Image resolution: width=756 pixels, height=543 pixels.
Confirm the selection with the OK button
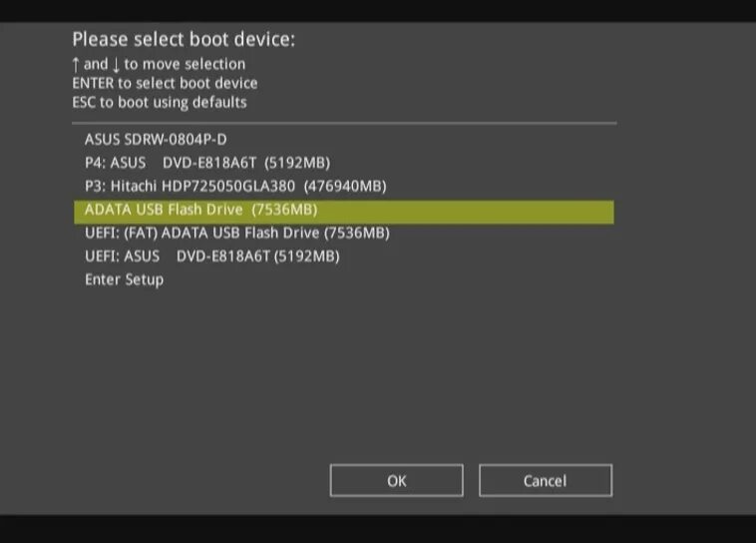tap(396, 480)
